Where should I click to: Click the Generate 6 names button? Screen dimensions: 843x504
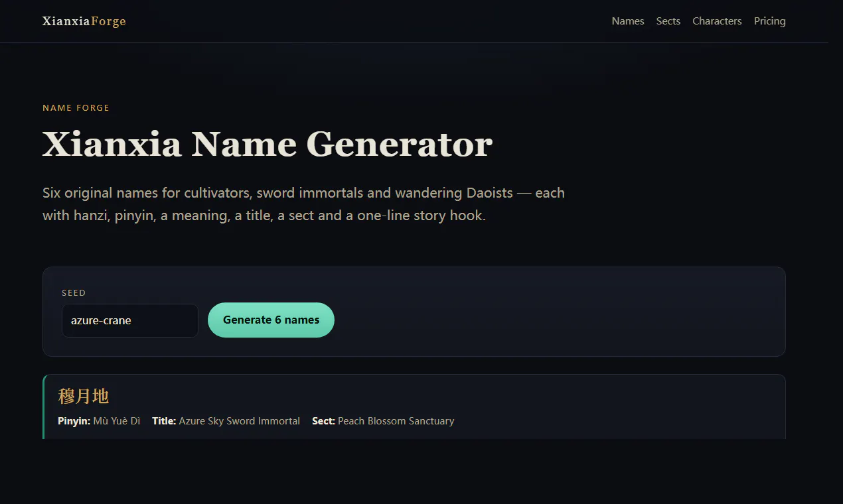(271, 320)
